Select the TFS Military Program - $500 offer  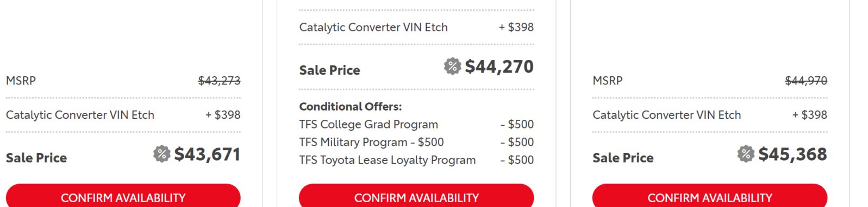click(x=371, y=142)
